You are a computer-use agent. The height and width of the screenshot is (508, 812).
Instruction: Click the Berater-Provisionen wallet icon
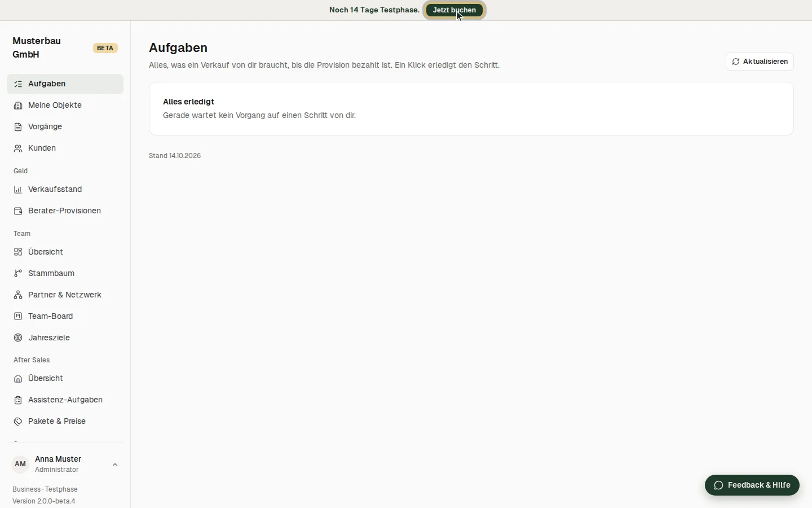pos(18,211)
